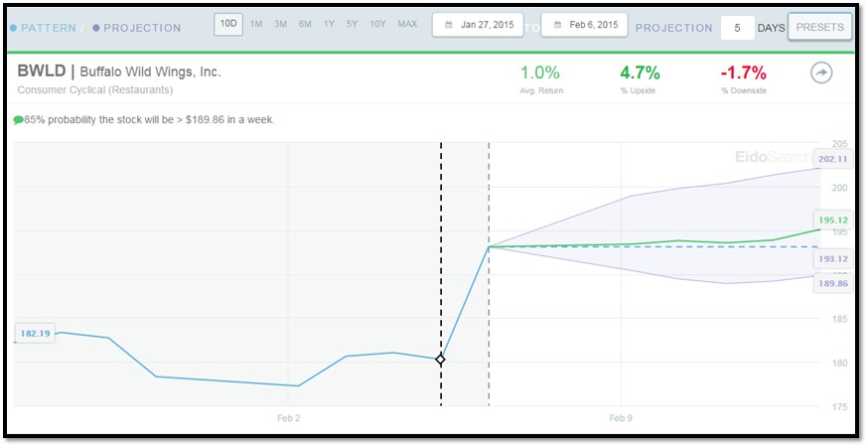This screenshot has height=447, width=868.
Task: Click the 85% probability statement text
Action: coord(149,119)
